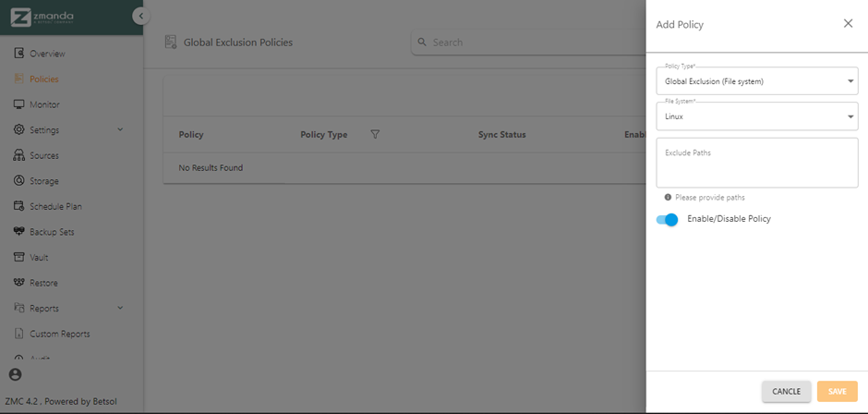Click the Add Policy panel title
The image size is (868, 414).
coord(680,25)
